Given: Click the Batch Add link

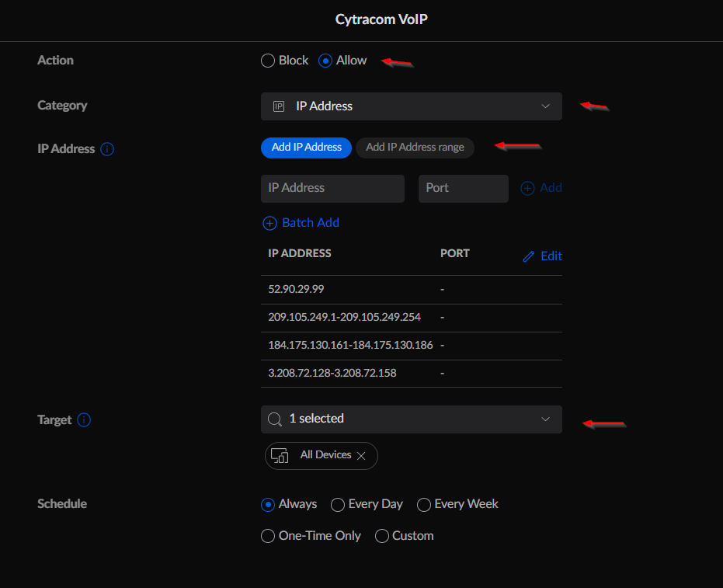Looking at the screenshot, I should (x=310, y=223).
